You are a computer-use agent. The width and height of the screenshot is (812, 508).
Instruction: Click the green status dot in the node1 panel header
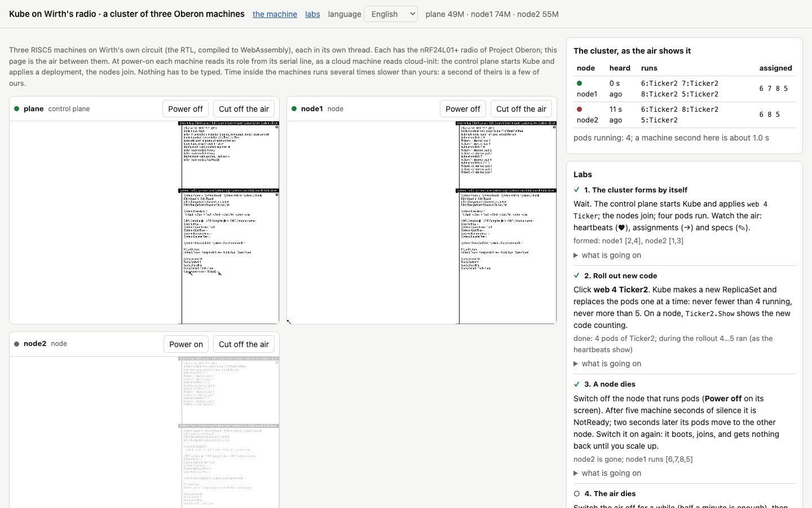[x=294, y=109]
